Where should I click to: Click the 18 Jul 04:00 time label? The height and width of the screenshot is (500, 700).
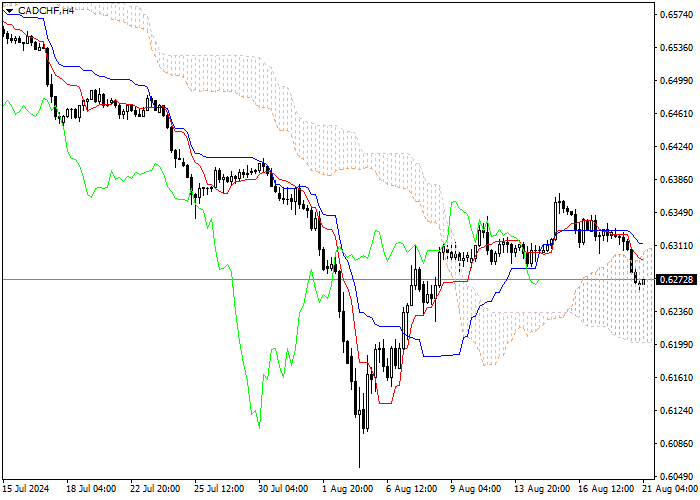tap(91, 489)
